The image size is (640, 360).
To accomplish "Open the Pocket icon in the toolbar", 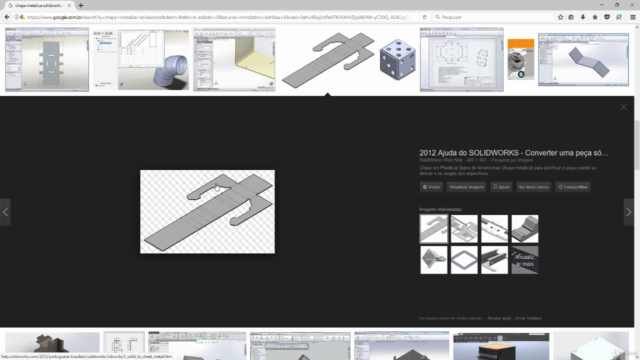I will coord(607,17).
